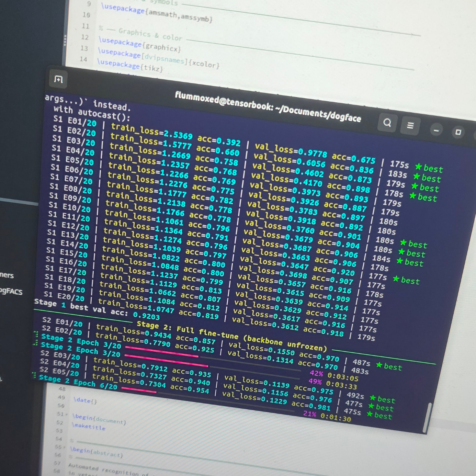Maximize the terminal window
The image size is (476, 476).
tap(458, 132)
